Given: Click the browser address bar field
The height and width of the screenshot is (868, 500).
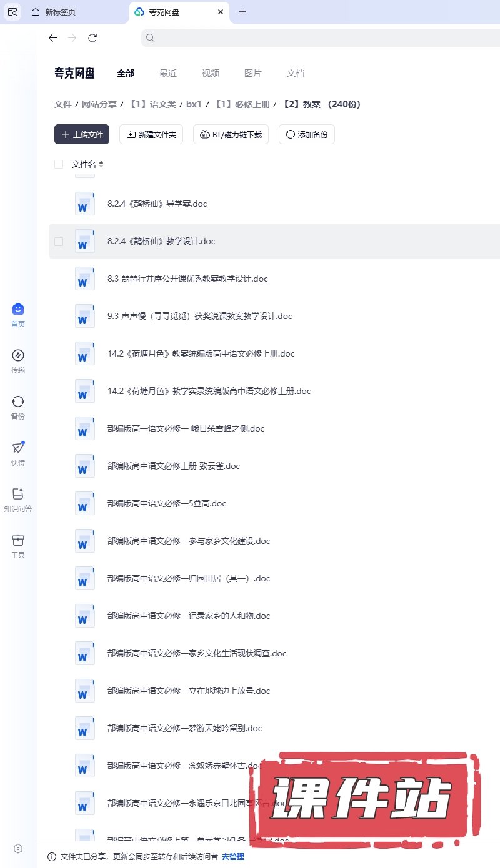Looking at the screenshot, I should coord(312,38).
